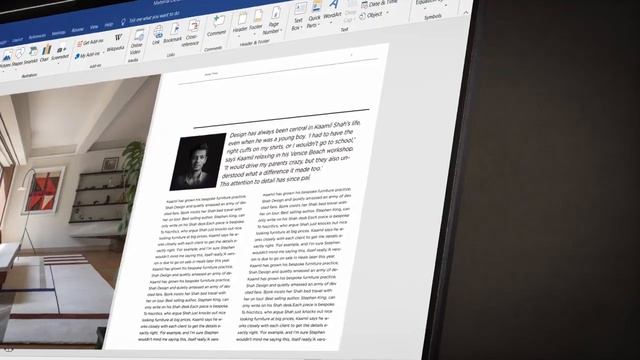The width and height of the screenshot is (640, 360).
Task: Expand the Object dropdown arrow
Action: (x=387, y=13)
